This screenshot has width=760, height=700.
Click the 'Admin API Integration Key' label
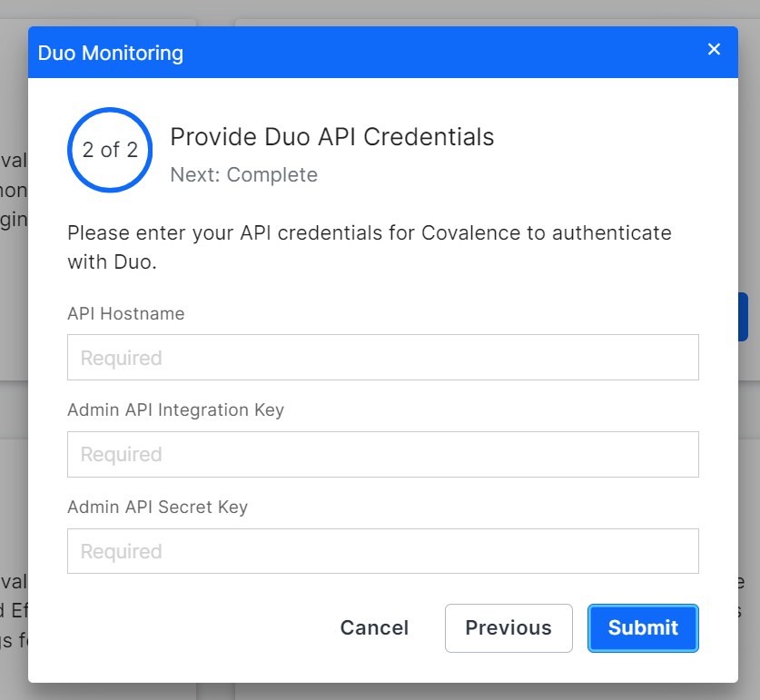(175, 410)
